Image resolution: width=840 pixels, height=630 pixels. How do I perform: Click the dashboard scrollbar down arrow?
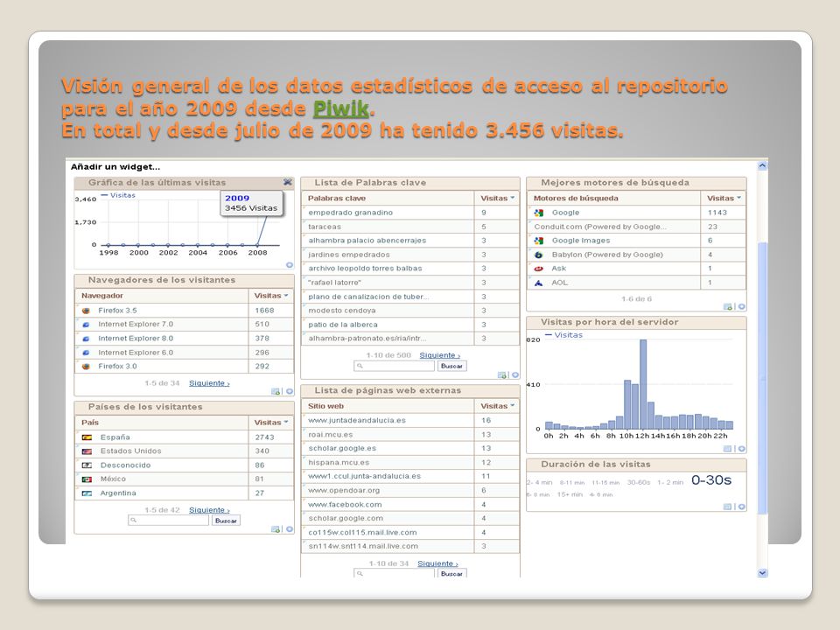tap(762, 572)
